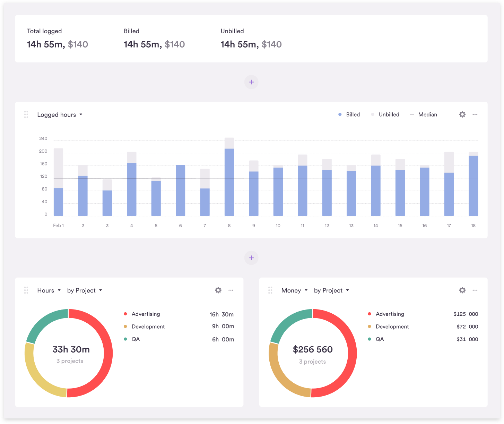Grab the drag handle of Logged hours panel

[x=26, y=115]
